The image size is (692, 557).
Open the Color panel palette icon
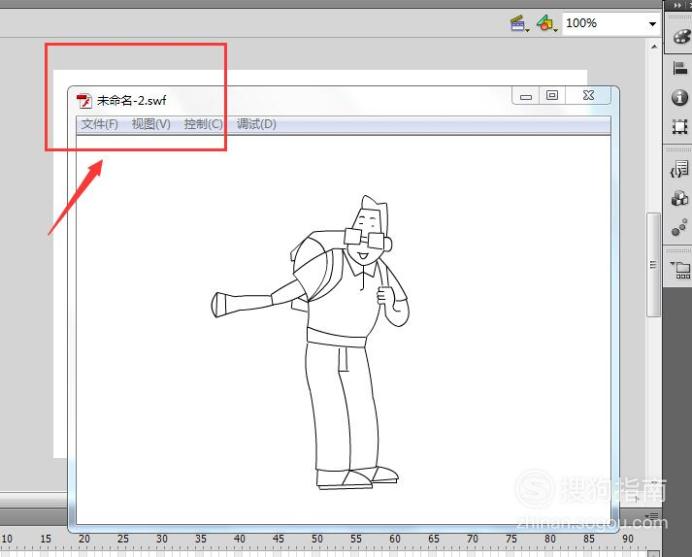click(x=681, y=37)
